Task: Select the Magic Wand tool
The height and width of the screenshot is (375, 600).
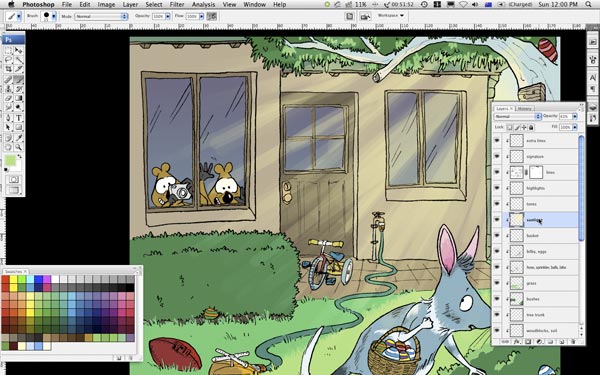Action: tap(18, 60)
